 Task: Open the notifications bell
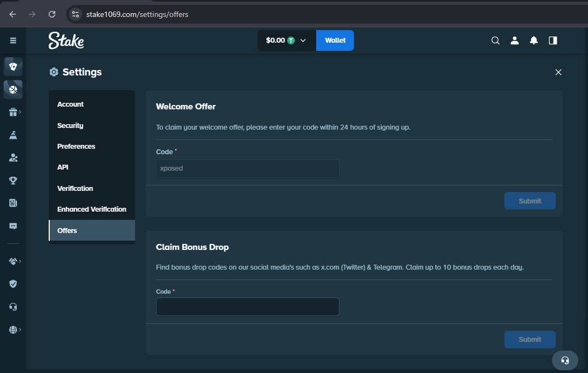534,40
